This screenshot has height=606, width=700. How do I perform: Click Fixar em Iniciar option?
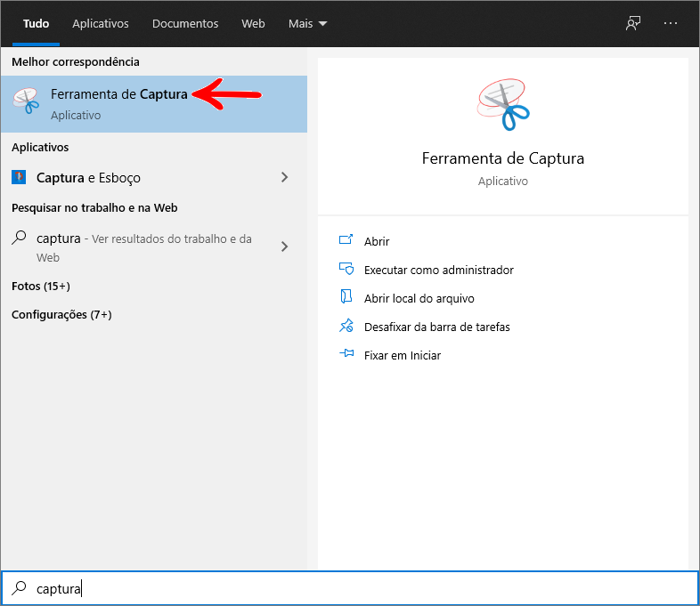(x=402, y=355)
